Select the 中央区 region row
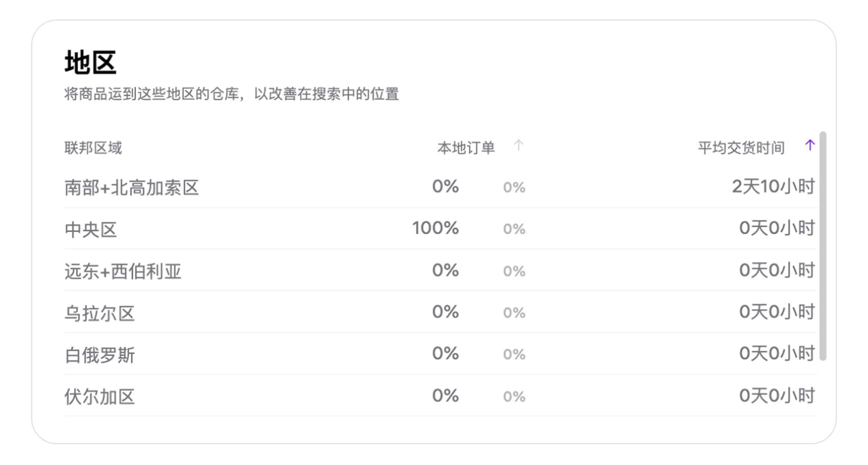Screen dimensions: 868x465 [440, 229]
